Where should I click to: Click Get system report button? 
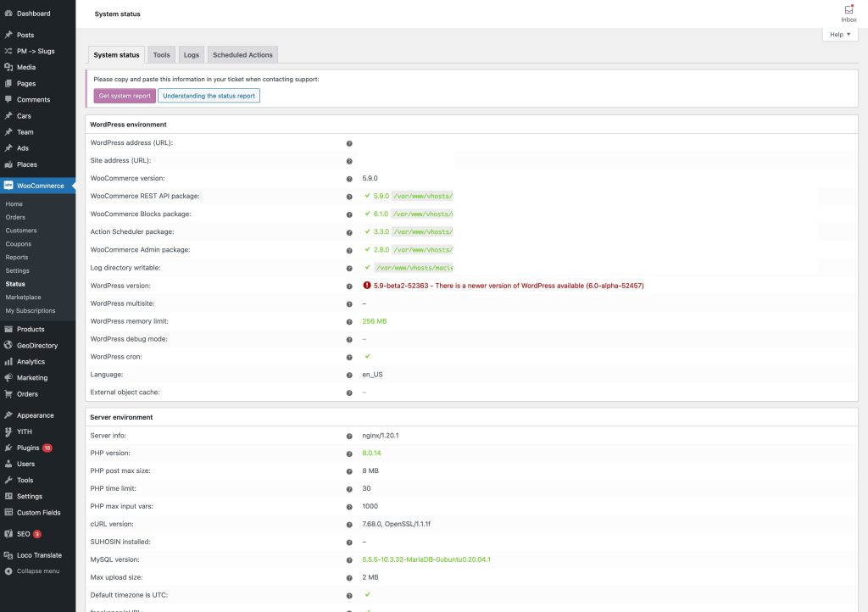click(x=125, y=96)
